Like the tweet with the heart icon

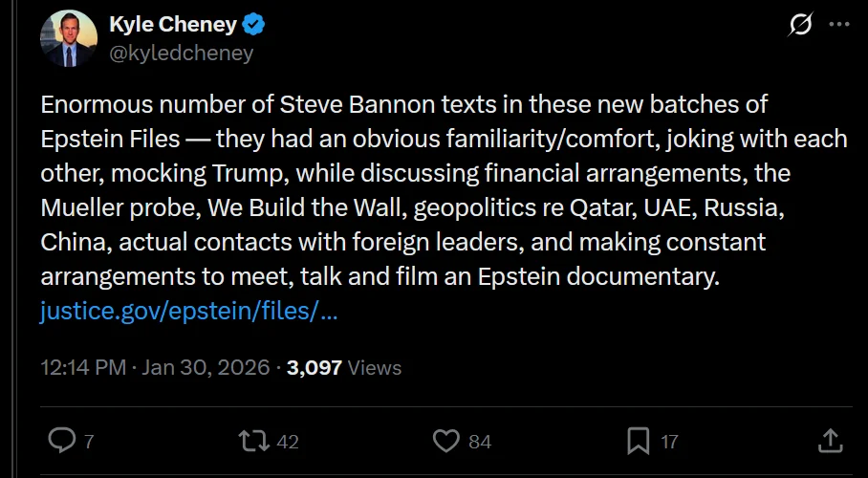[x=446, y=441]
